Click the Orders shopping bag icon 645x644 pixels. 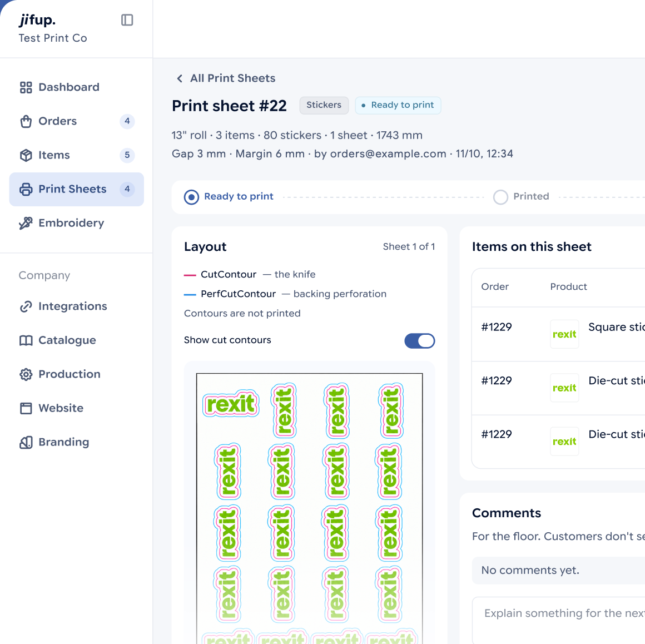pos(26,121)
